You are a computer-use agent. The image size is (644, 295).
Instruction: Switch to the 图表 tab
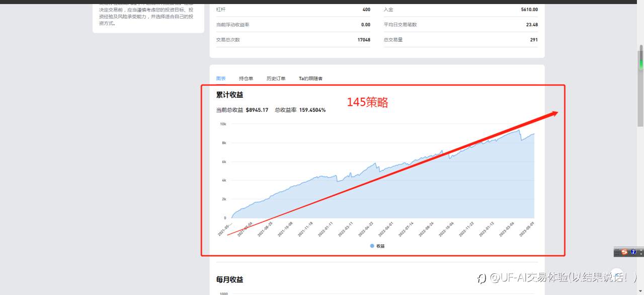(221, 79)
